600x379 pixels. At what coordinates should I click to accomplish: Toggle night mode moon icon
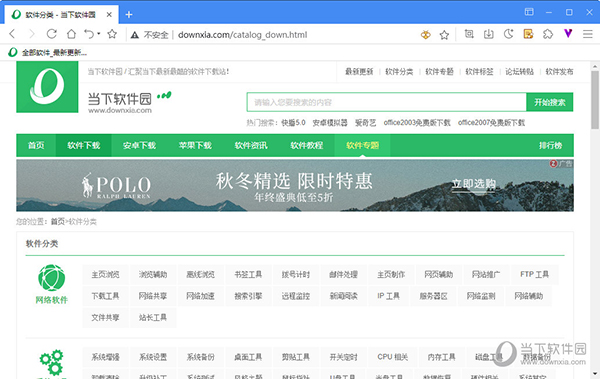[x=508, y=34]
